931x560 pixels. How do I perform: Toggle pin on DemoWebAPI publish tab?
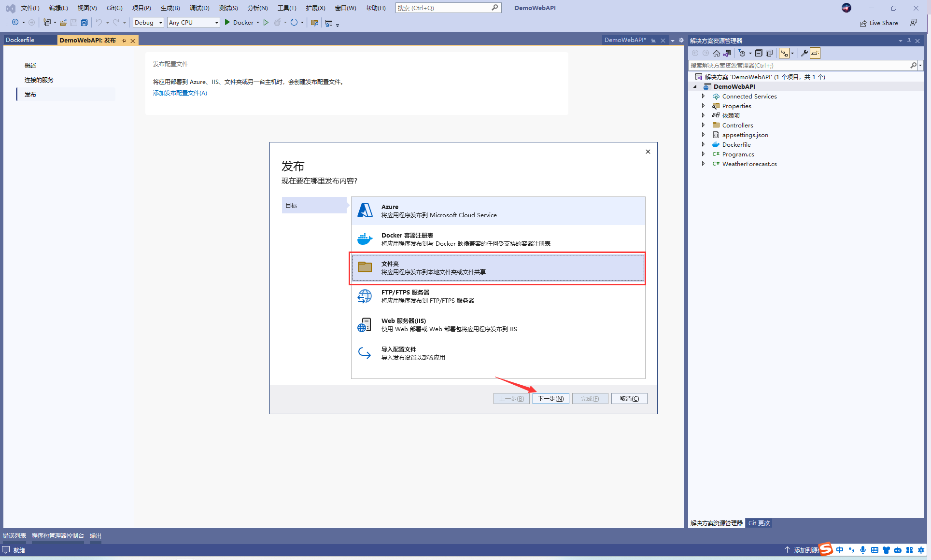click(x=124, y=41)
